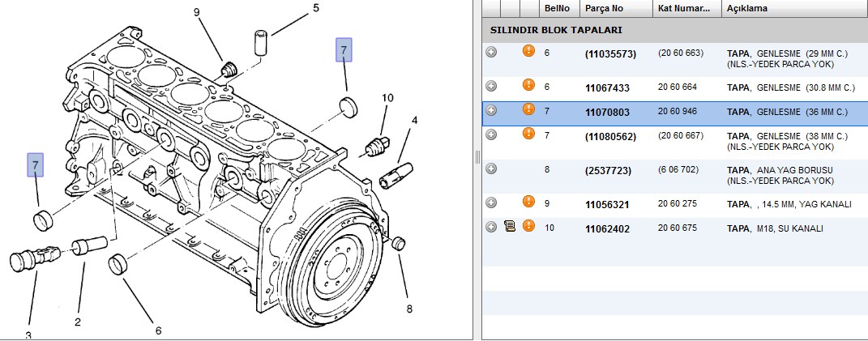The height and width of the screenshot is (341, 868).
Task: Click description TAPA, GENLESME (36 MM C.)
Action: tap(787, 112)
